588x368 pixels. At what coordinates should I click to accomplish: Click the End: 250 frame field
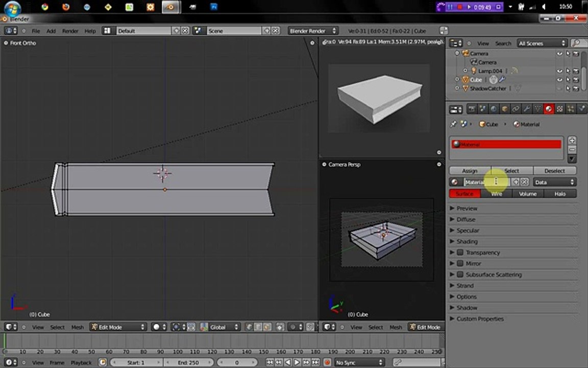[x=189, y=362]
